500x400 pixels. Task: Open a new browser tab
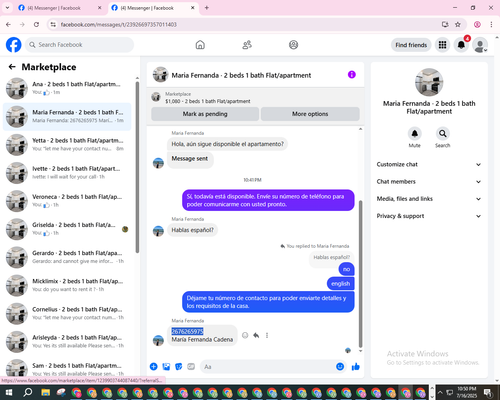point(207,8)
